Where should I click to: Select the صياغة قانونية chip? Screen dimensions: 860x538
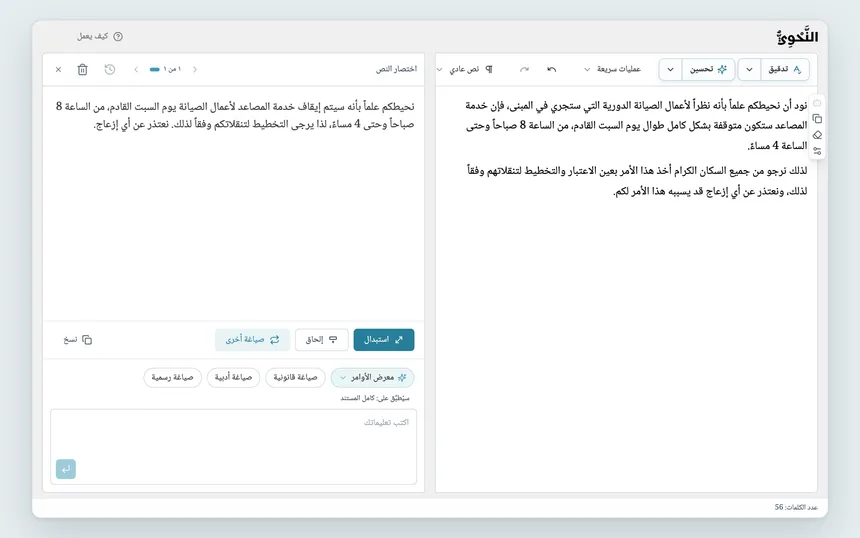click(x=295, y=377)
